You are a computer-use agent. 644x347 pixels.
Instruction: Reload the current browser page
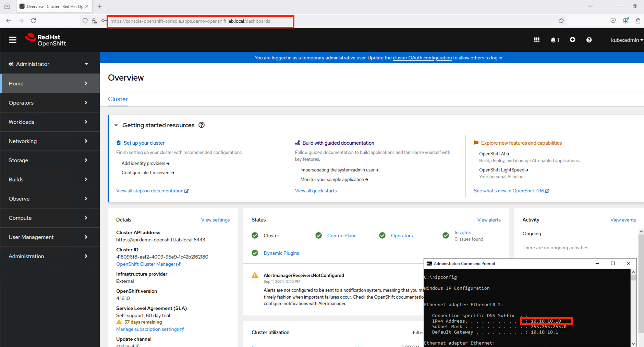coord(33,21)
